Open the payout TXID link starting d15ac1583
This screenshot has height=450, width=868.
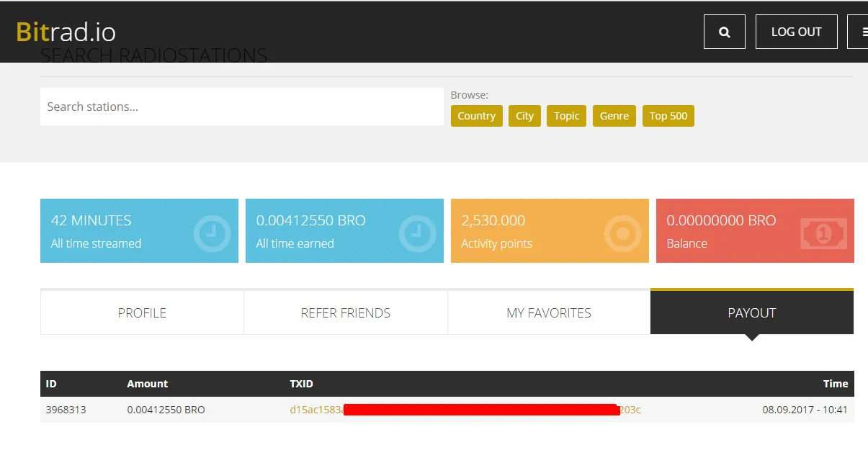[x=465, y=410]
